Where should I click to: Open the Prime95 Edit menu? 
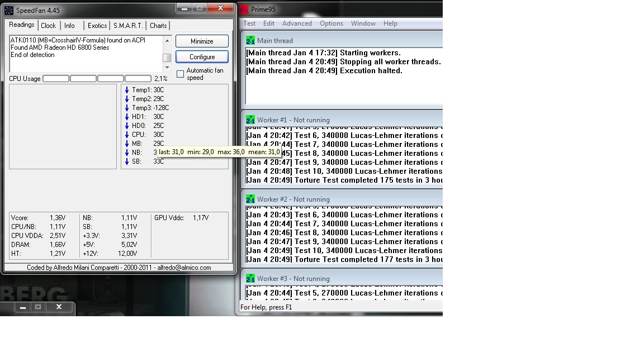(x=269, y=23)
